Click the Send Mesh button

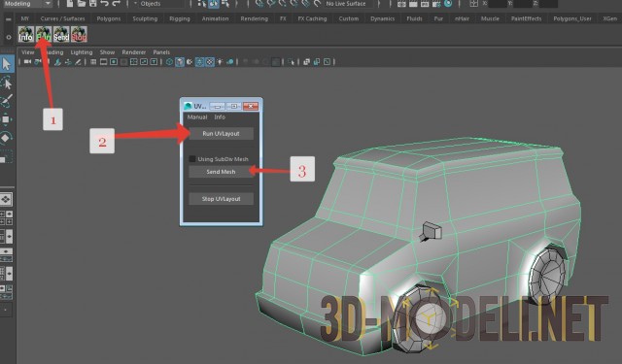(221, 172)
